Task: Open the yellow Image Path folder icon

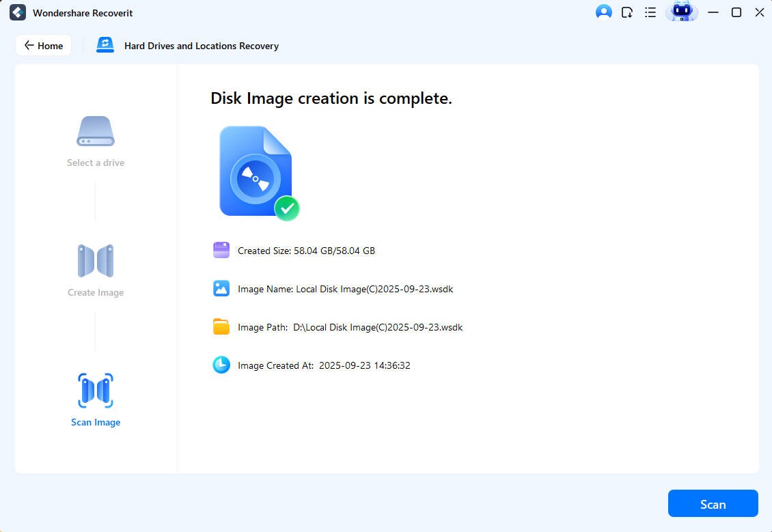Action: click(221, 326)
